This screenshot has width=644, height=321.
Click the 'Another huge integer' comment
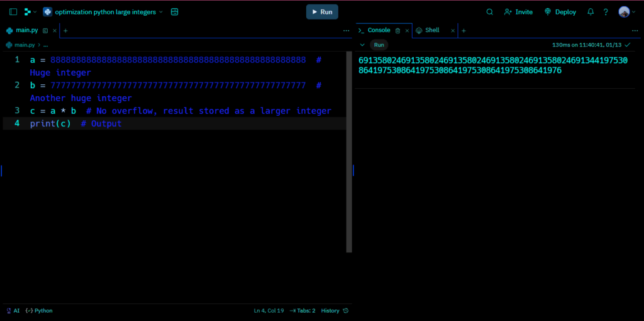[x=81, y=98]
